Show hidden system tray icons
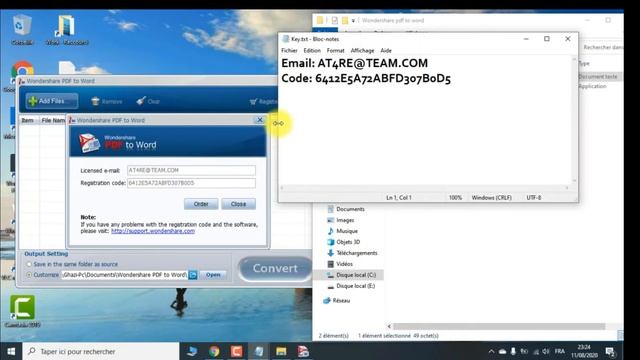Viewport: 640px width, 360px height. click(x=491, y=351)
